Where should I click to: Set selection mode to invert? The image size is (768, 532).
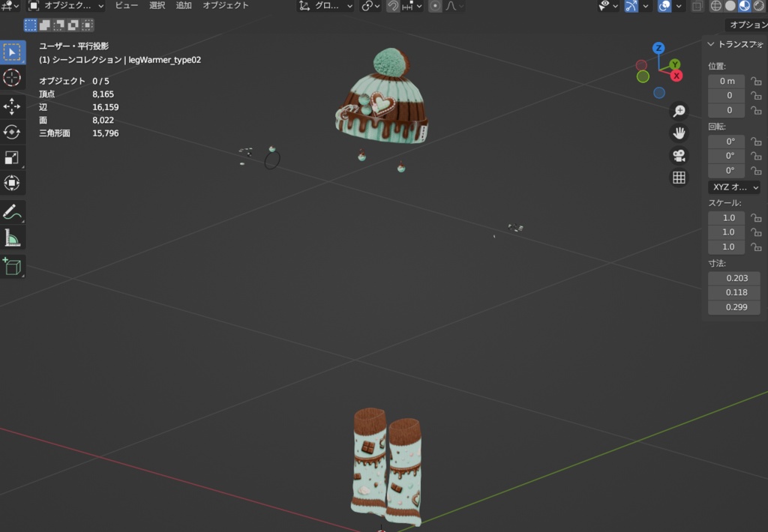[73, 25]
